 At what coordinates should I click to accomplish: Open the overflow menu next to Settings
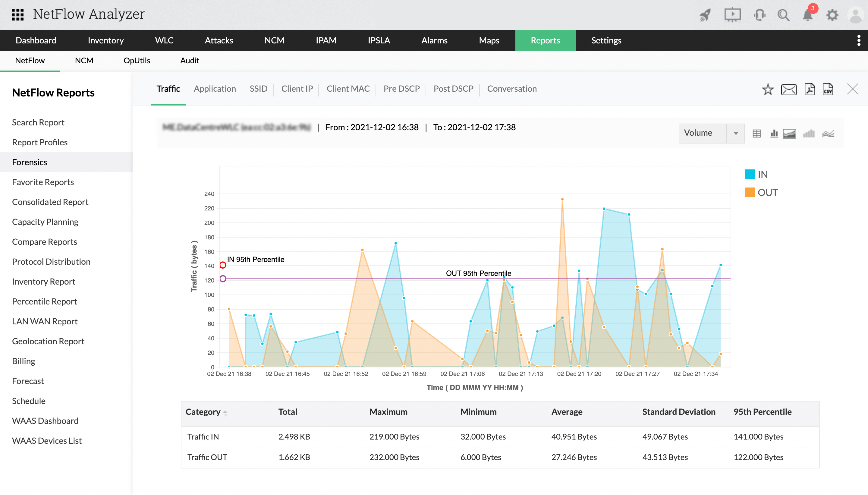point(860,40)
